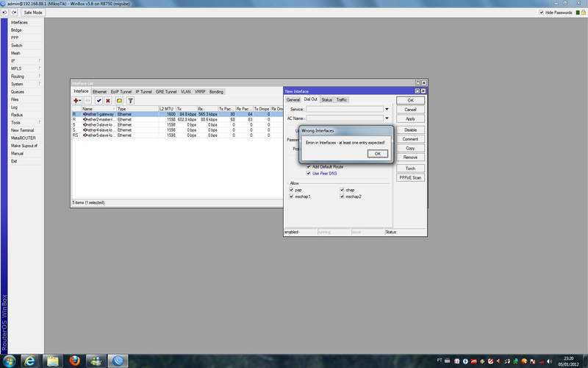Switch to the General tab in New Interface

[x=293, y=100]
